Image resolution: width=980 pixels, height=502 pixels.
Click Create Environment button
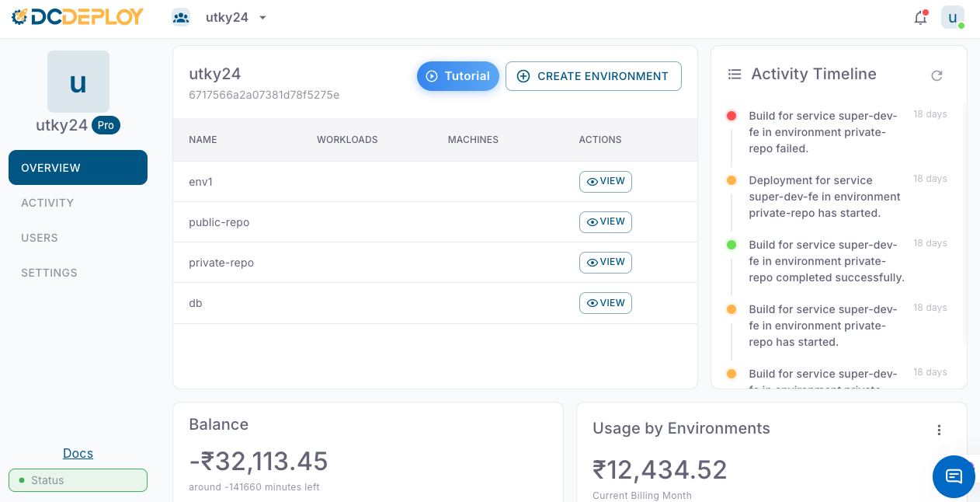tap(593, 76)
